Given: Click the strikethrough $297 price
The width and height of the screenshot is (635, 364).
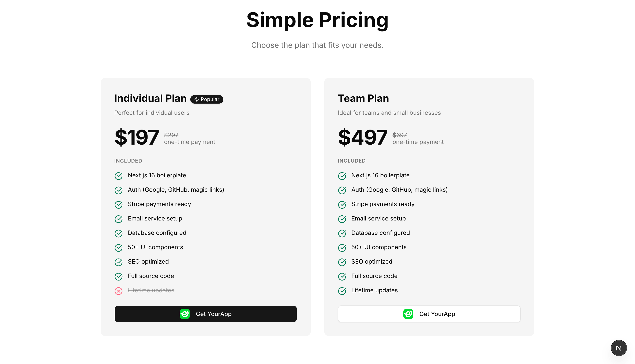Looking at the screenshot, I should point(171,135).
